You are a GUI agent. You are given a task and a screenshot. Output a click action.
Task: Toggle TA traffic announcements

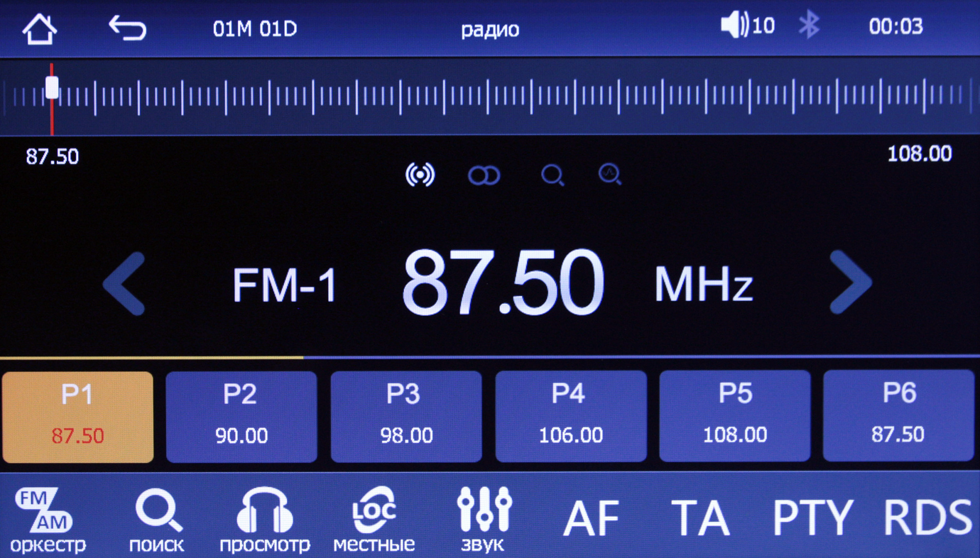[x=700, y=518]
